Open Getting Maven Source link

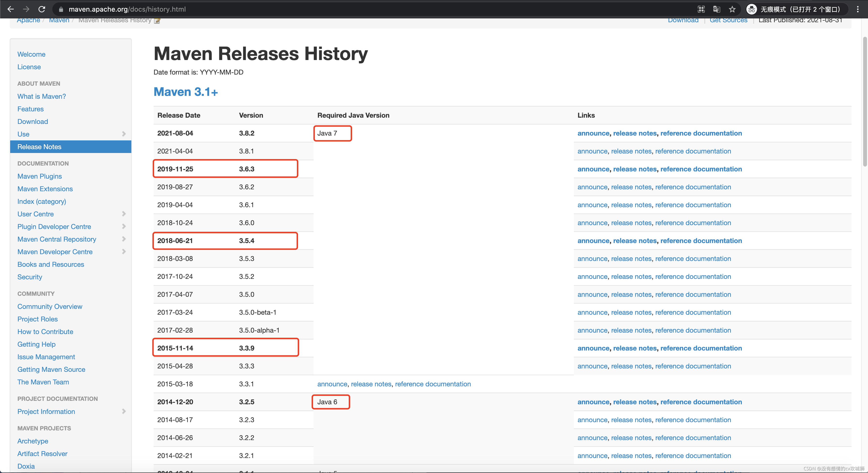[51, 369]
